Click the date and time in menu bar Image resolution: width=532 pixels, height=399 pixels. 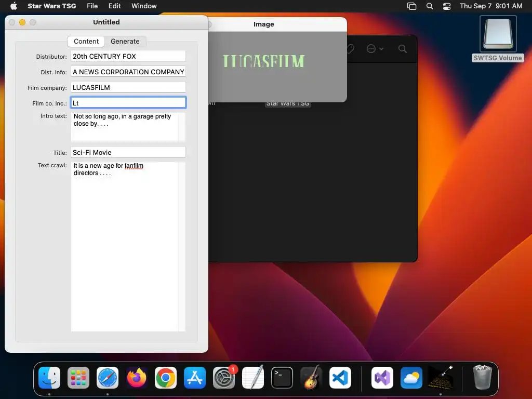pos(491,6)
